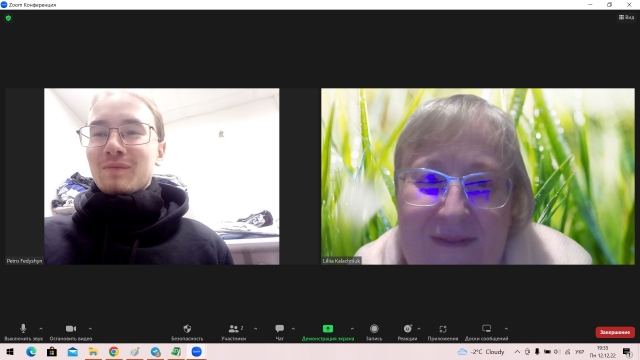
Task: Expand the arrow next to Chat
Action: pos(293,329)
